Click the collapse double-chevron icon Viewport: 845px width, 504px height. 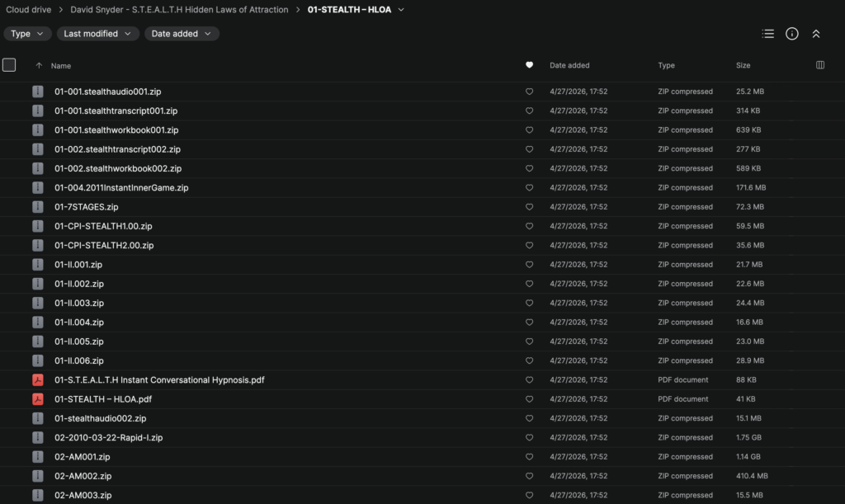tap(816, 33)
